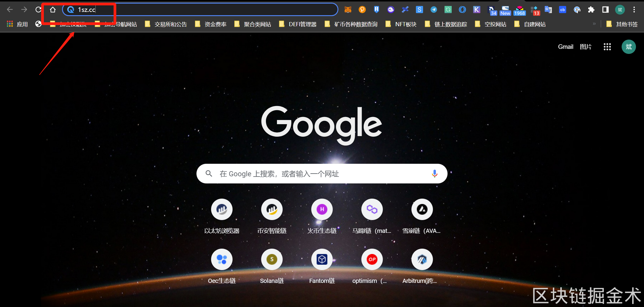The image size is (644, 307).
Task: Open the Chrome three-dot menu
Action: pos(634,10)
